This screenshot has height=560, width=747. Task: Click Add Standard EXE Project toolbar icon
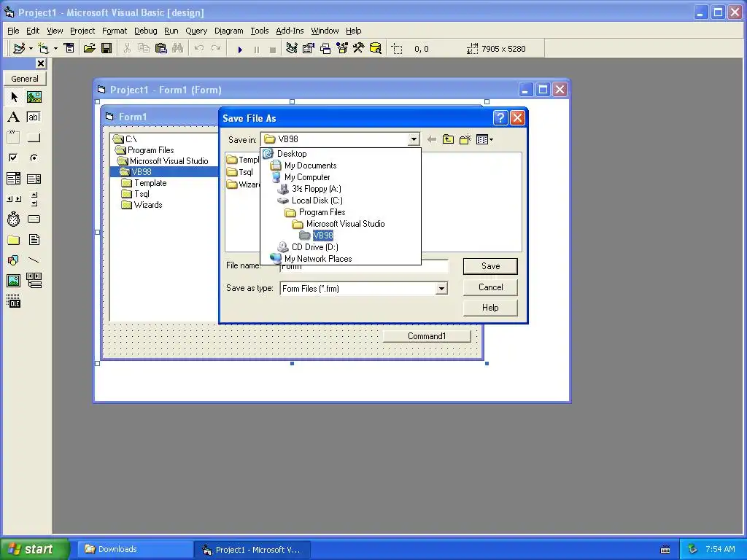(19, 49)
